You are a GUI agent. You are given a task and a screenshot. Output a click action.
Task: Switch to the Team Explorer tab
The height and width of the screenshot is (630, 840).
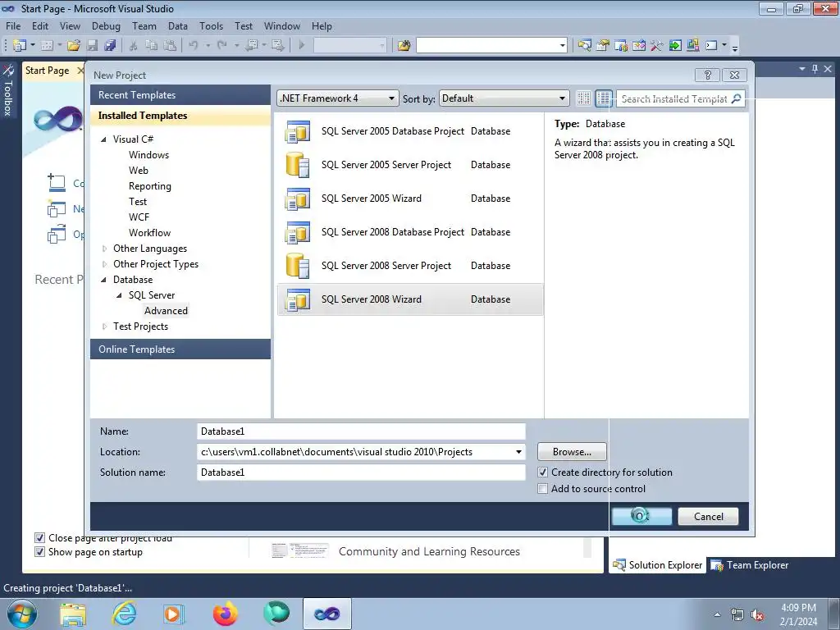coord(750,564)
